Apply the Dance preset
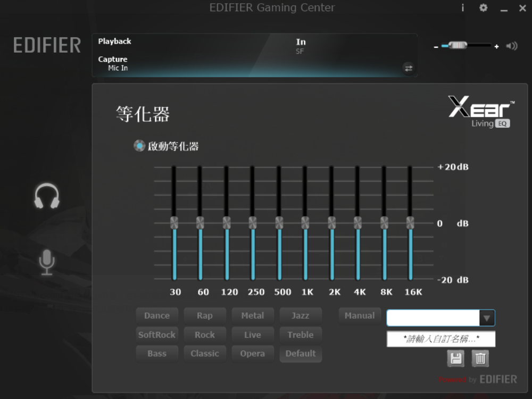The image size is (532, 399). 157,316
